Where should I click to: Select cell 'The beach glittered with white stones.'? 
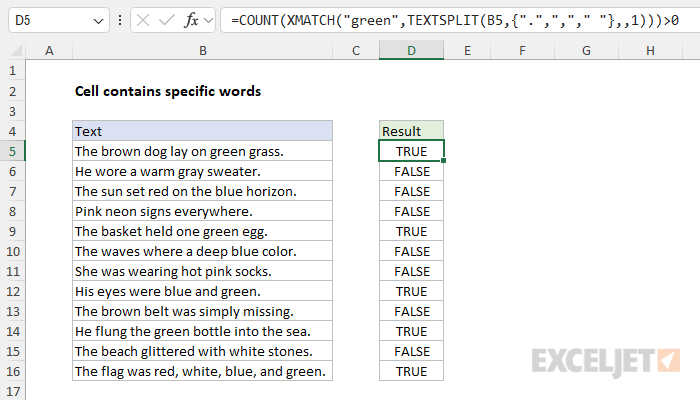[x=203, y=351]
